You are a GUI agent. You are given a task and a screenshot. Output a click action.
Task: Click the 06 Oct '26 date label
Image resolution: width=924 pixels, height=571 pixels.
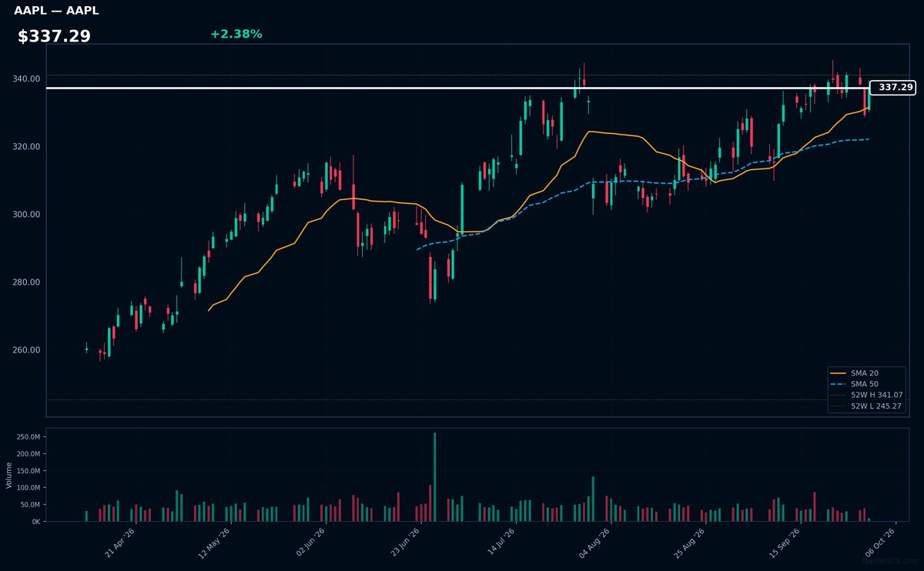(881, 543)
